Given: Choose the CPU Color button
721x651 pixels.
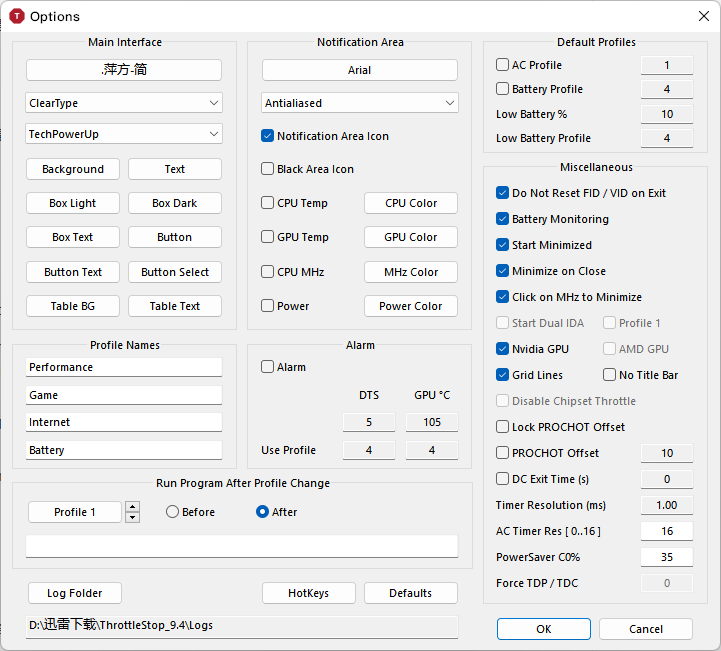Looking at the screenshot, I should pyautogui.click(x=411, y=203).
